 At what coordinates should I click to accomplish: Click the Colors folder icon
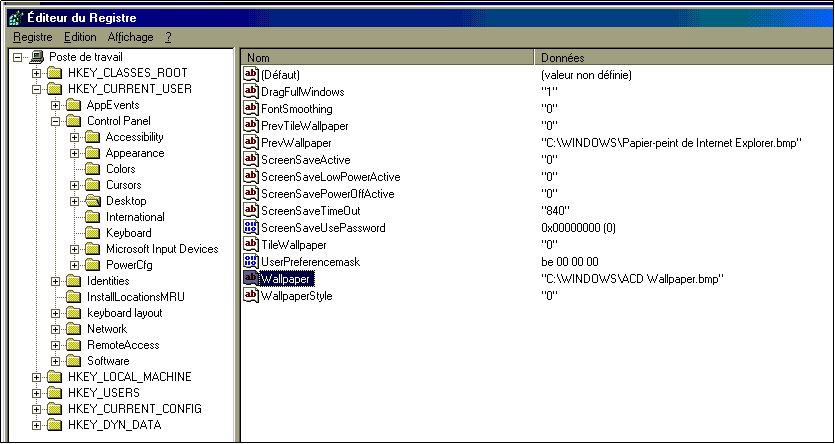[93, 169]
